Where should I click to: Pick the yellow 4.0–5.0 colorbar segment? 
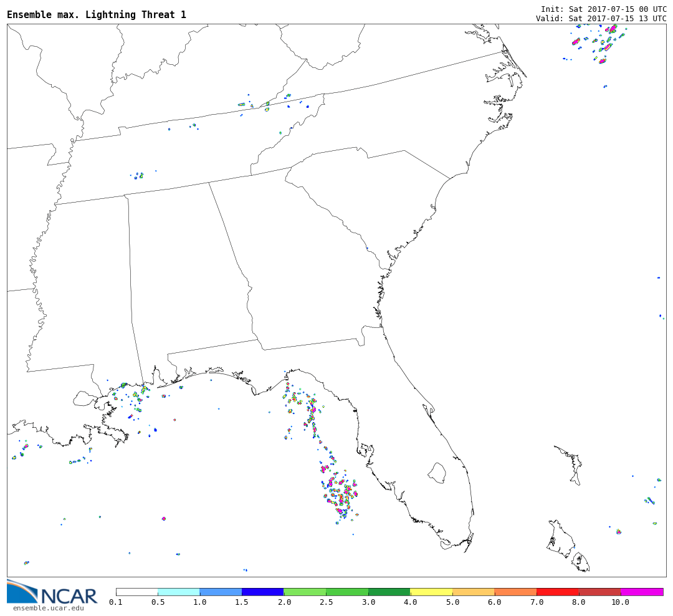tap(431, 592)
